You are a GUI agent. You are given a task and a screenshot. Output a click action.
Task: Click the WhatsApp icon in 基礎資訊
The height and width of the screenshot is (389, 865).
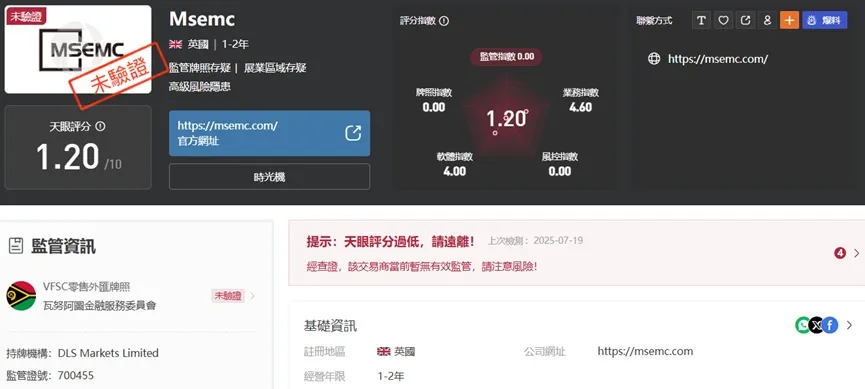803,325
